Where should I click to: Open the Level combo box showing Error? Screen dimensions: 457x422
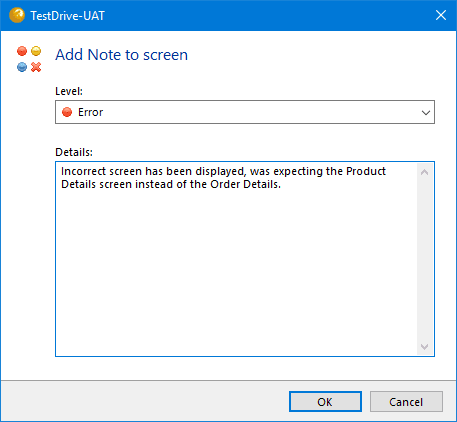click(x=245, y=112)
